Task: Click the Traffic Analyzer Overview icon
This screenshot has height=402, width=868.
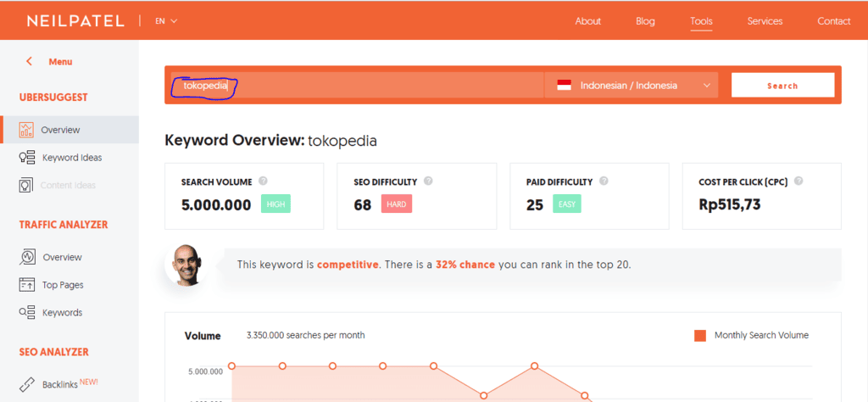Action: [x=28, y=257]
